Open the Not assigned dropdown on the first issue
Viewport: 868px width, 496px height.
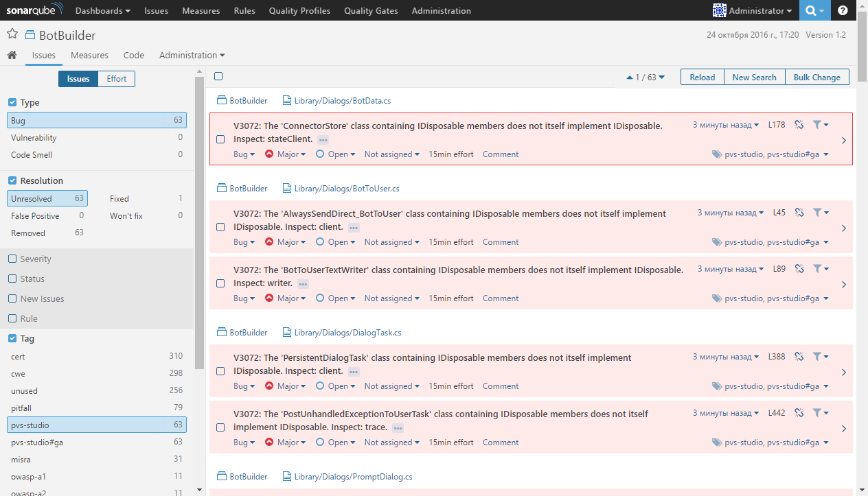[x=391, y=154]
